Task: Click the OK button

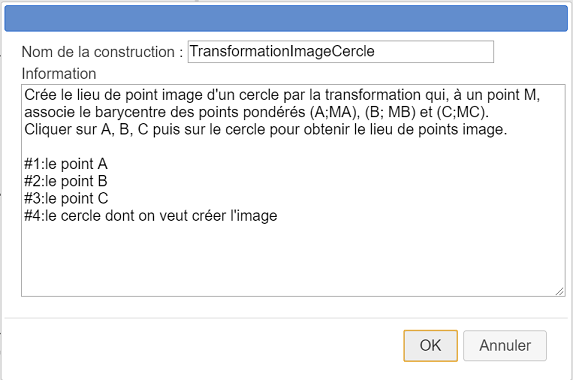Action: [430, 346]
